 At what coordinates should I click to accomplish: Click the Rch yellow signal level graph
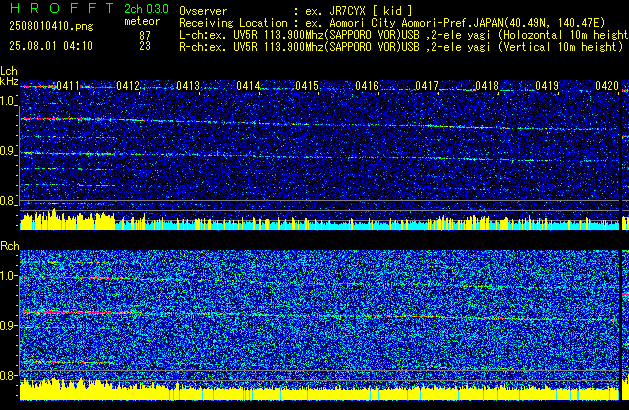point(319,390)
